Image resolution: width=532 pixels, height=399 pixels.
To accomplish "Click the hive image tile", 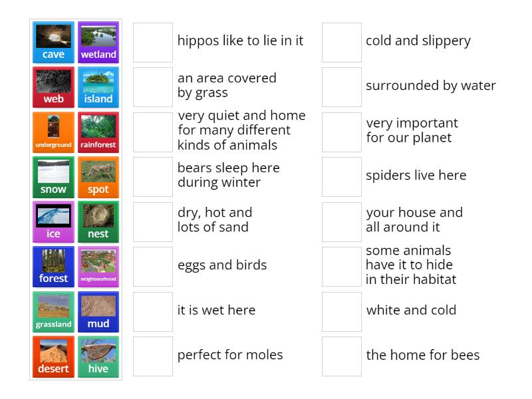I will click(98, 356).
